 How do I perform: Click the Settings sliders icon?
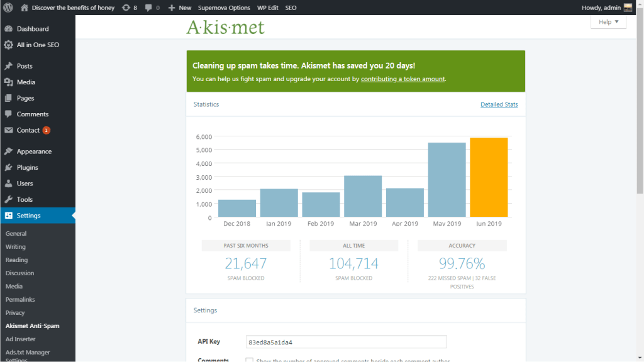[8, 215]
